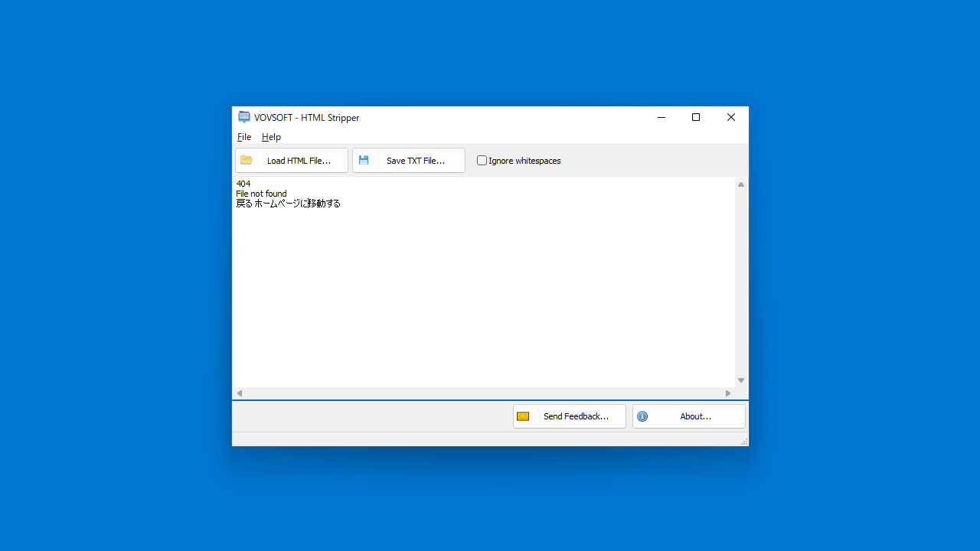
Task: Maximize the HTML Stripper window
Action: [696, 117]
